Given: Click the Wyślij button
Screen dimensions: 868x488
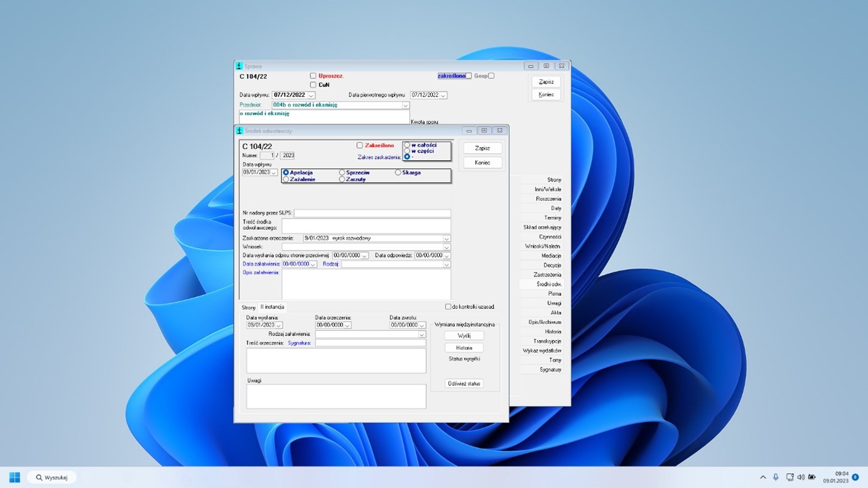Looking at the screenshot, I should tap(464, 336).
